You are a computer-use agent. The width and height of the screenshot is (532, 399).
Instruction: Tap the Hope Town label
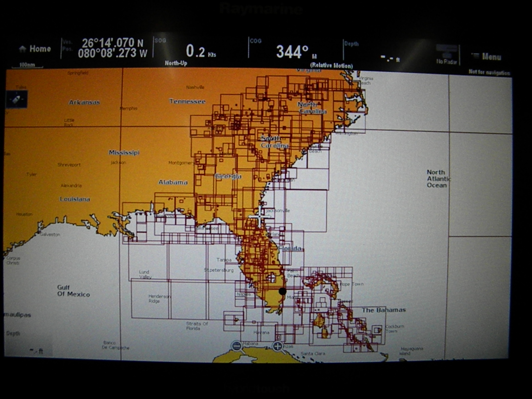point(351,284)
